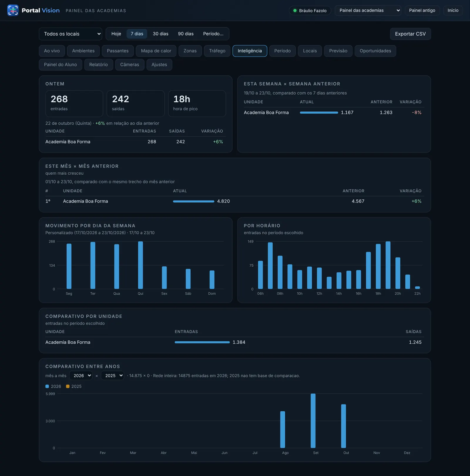Open the 2026 year dropdown
Viewport: 470px width, 476px height.
(x=81, y=375)
